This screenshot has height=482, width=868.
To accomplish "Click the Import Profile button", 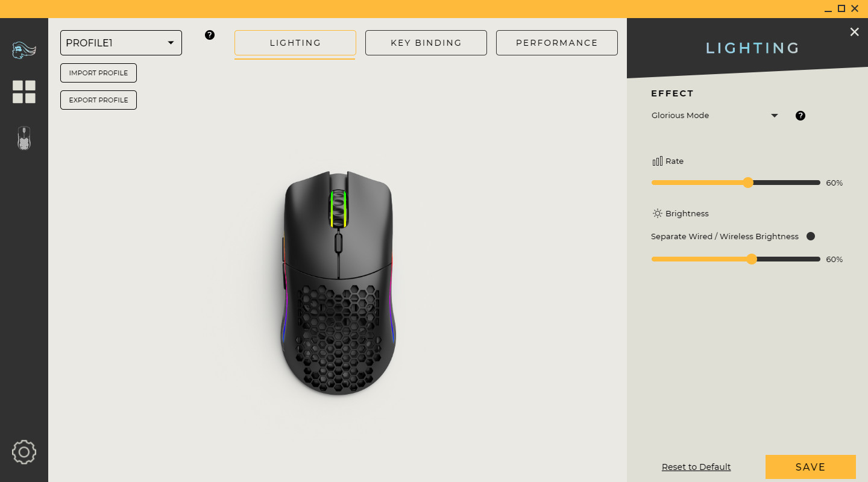I will [98, 73].
